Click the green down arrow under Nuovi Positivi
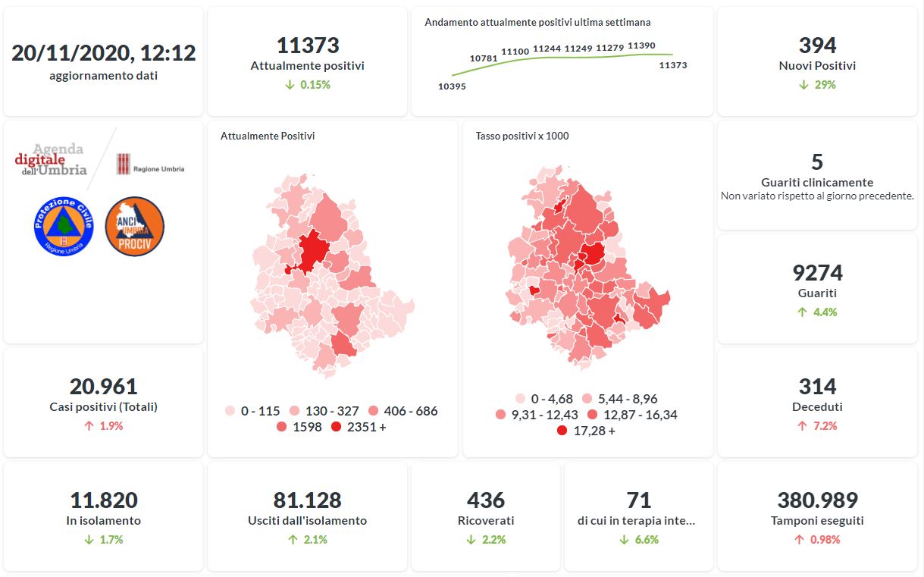The height and width of the screenshot is (577, 924). tap(803, 85)
